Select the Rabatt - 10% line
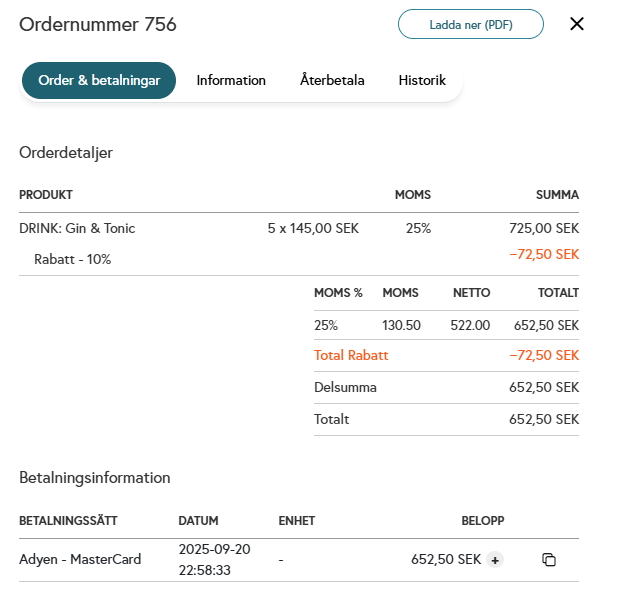The width and height of the screenshot is (628, 602). click(x=72, y=259)
